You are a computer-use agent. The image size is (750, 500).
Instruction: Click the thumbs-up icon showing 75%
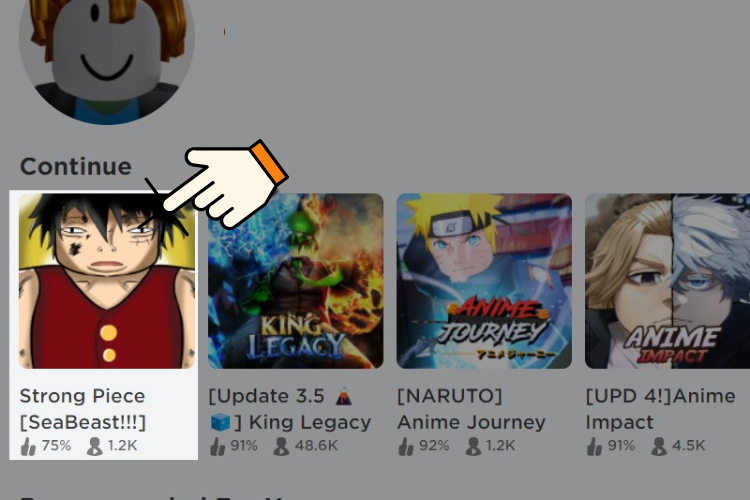[x=28, y=446]
